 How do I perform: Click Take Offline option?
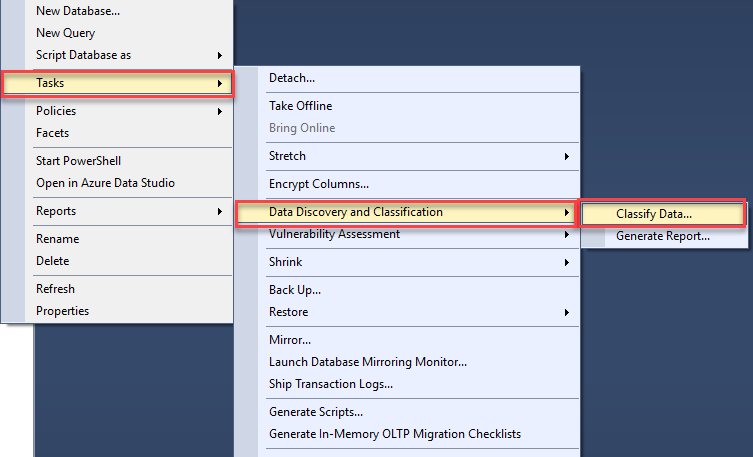point(300,106)
